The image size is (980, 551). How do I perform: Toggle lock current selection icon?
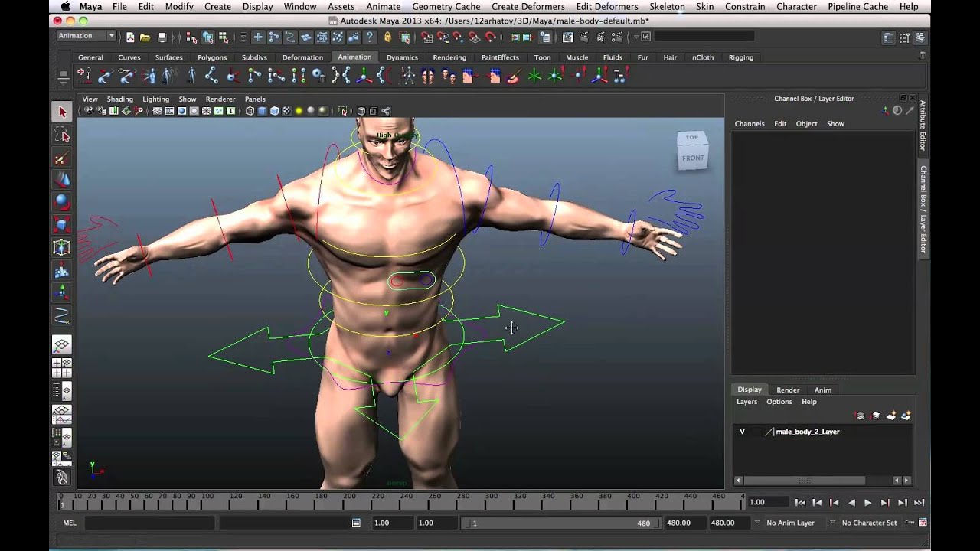(x=387, y=37)
